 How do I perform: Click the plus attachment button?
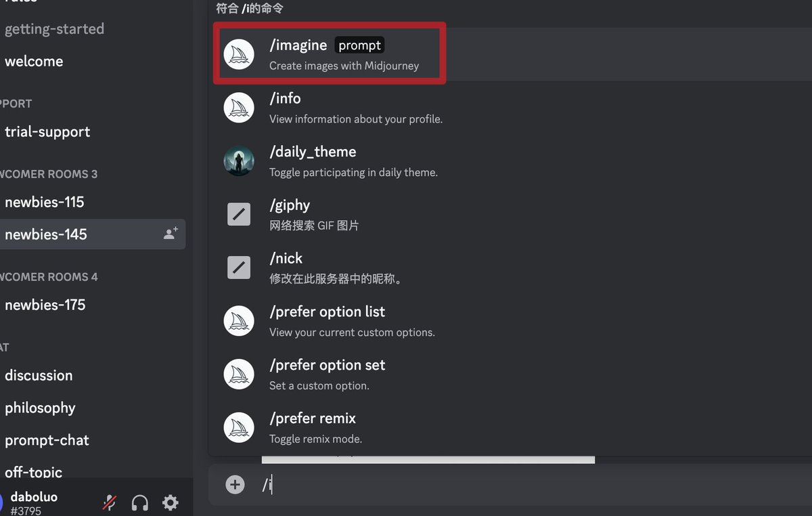pyautogui.click(x=235, y=484)
